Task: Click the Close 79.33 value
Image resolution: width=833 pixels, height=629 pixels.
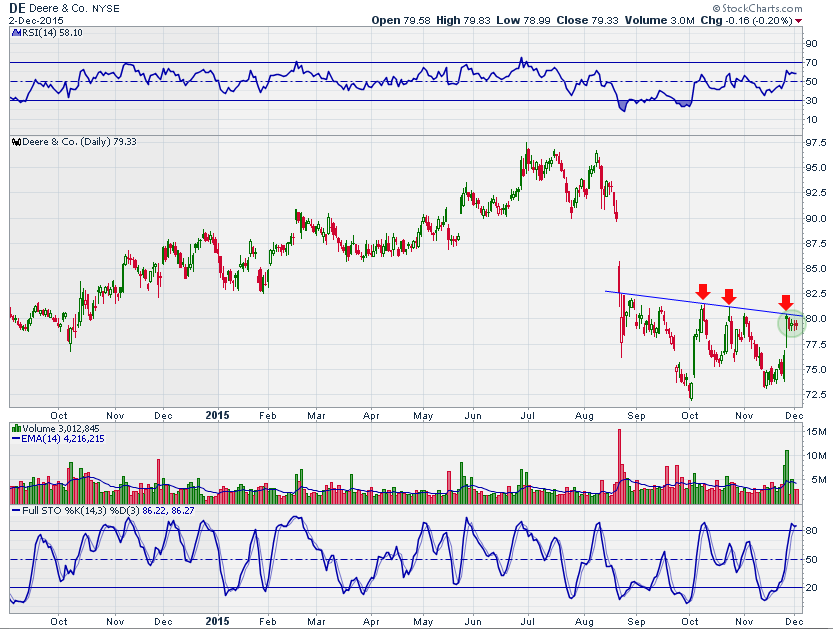Action: point(588,20)
